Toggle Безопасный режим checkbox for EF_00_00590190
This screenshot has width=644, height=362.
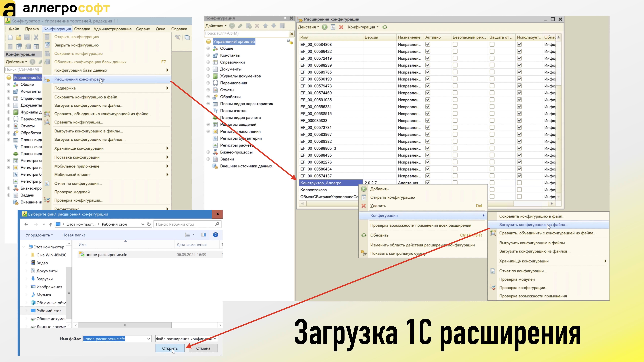pos(455,79)
